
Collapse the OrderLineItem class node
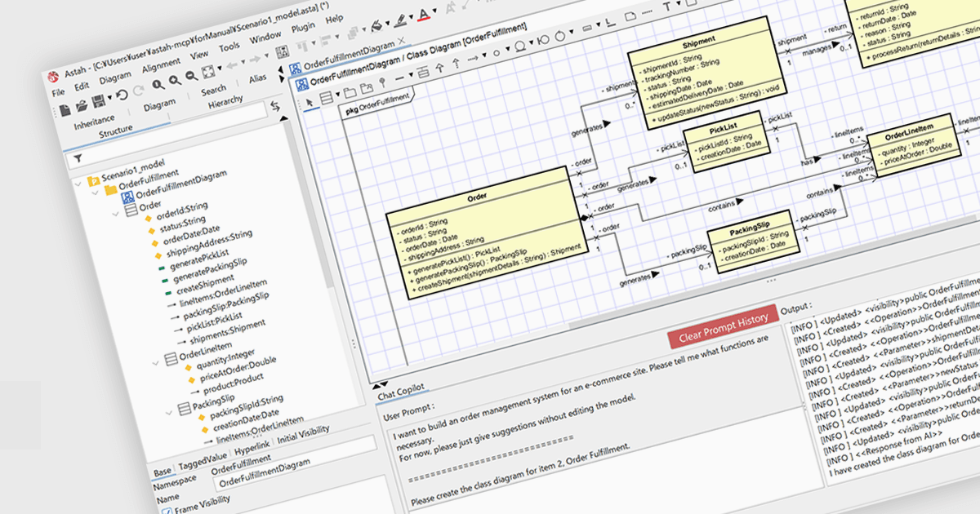click(155, 363)
